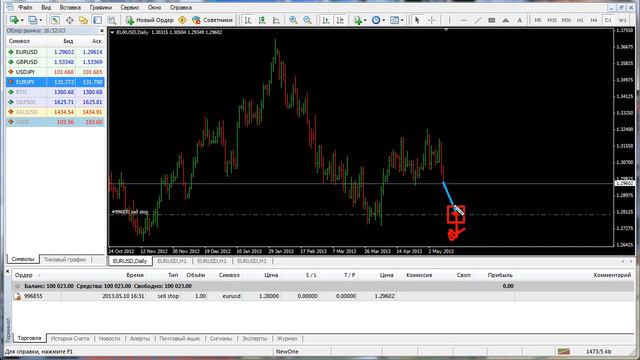
Task: Toggle the Market Watch panel icon
Action: coord(55,20)
